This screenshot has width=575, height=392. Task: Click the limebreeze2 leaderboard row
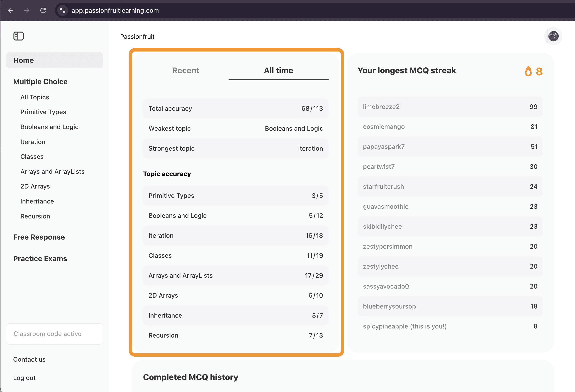(x=450, y=107)
